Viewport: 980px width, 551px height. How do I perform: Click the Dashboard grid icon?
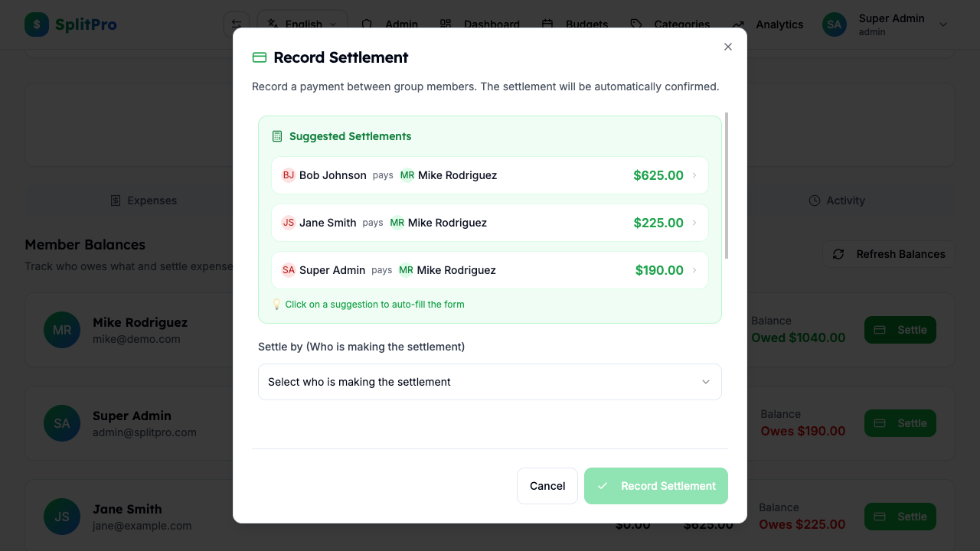(x=445, y=24)
